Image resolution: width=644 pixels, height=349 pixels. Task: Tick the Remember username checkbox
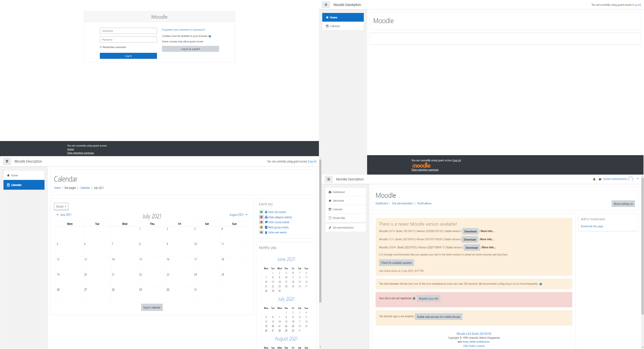click(x=101, y=47)
